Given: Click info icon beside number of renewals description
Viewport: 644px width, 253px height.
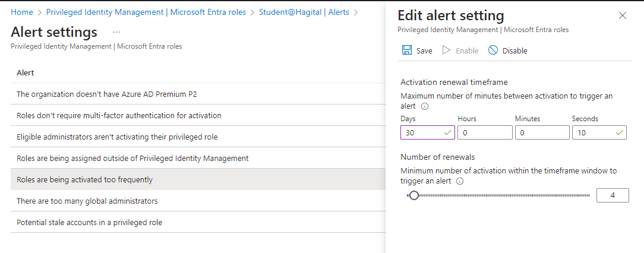Looking at the screenshot, I should [460, 181].
